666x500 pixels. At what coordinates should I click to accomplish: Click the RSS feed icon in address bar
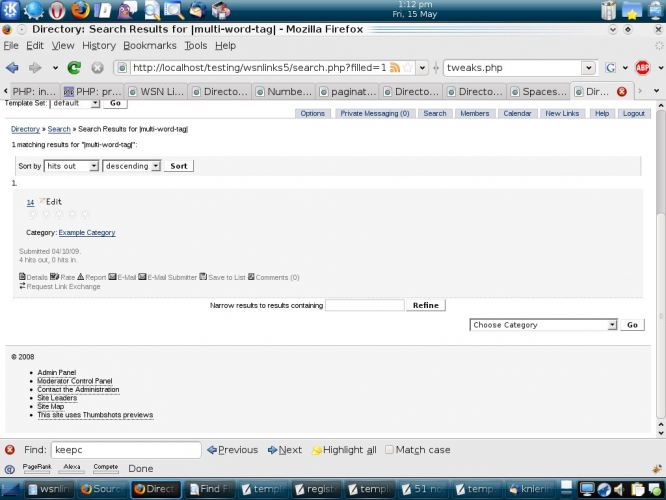tap(395, 68)
